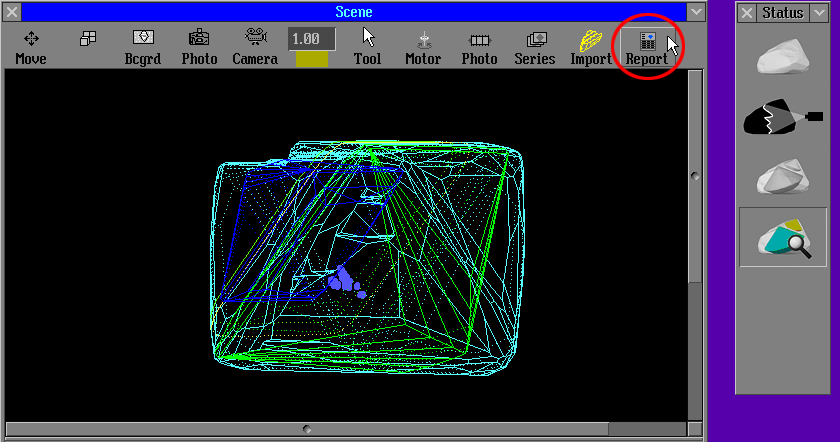
Task: Select the Move tool
Action: click(31, 46)
